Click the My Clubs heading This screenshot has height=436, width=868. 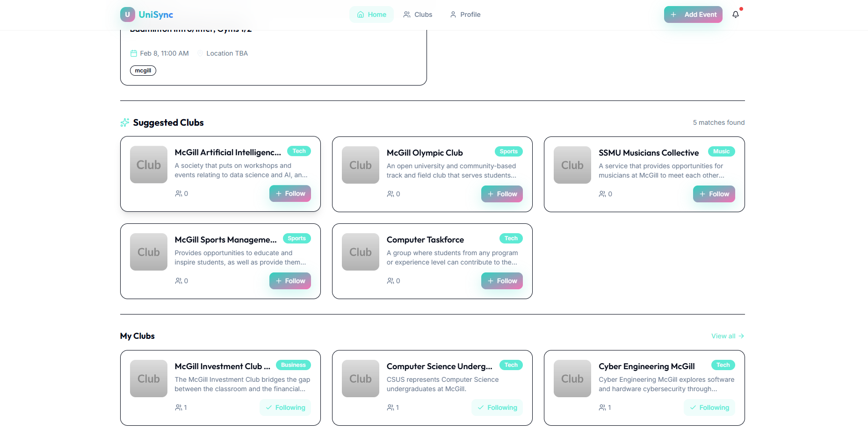click(137, 336)
